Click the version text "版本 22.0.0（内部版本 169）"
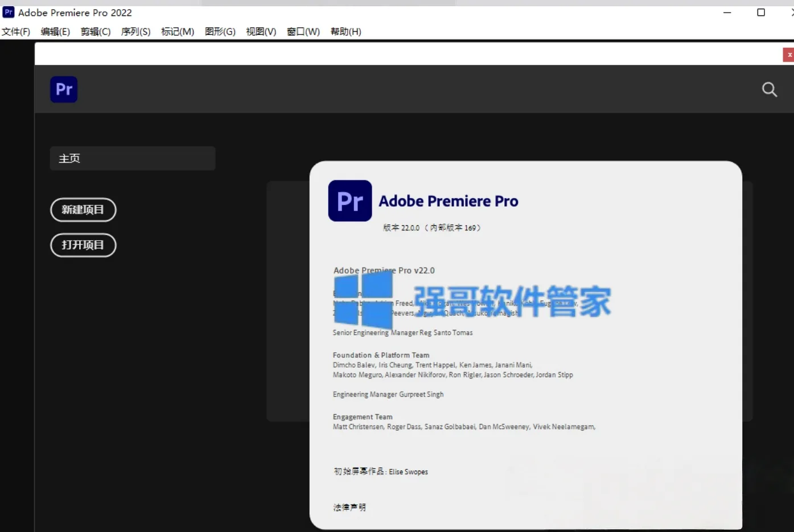The image size is (794, 532). click(x=432, y=228)
